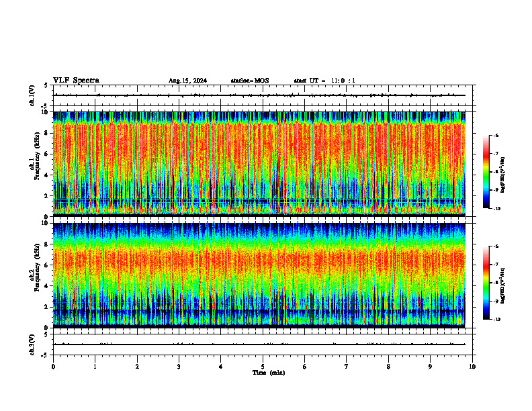The height and width of the screenshot is (411, 532).
Task: Click the 1 tick on the Time axis
Action: 95,367
